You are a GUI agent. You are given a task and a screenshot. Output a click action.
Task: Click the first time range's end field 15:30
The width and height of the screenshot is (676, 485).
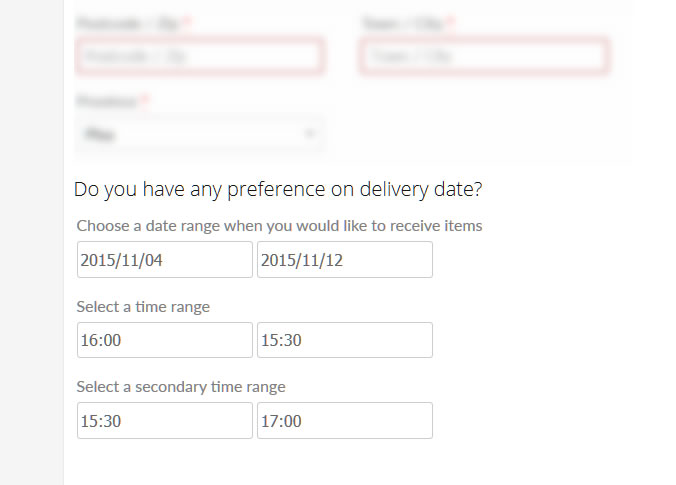pyautogui.click(x=345, y=340)
